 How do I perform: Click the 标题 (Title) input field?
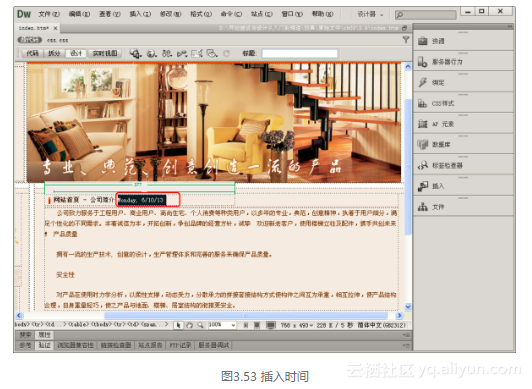point(300,54)
